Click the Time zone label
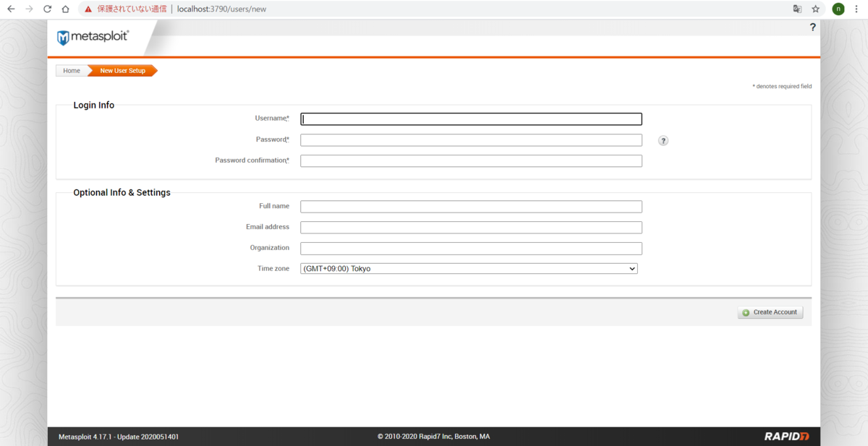 (x=273, y=269)
